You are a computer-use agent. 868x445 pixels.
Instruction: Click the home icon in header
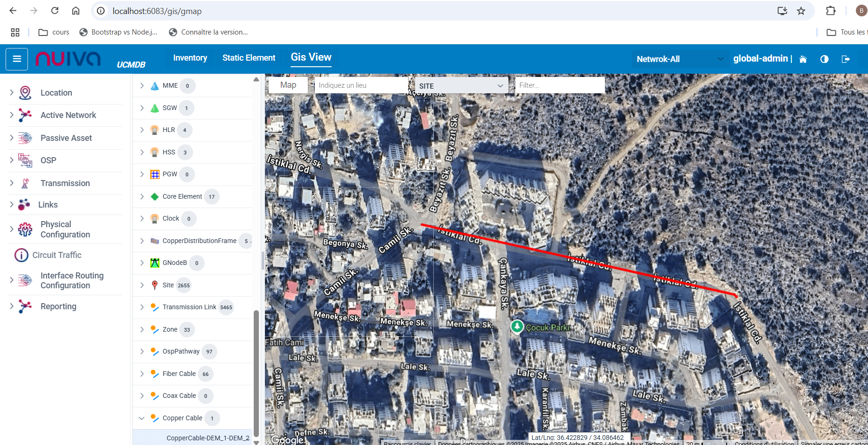(803, 59)
